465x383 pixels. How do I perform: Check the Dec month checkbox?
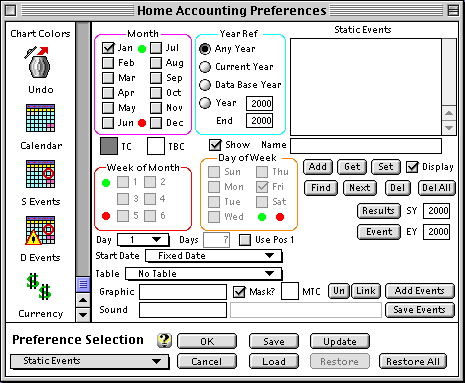pyautogui.click(x=156, y=123)
